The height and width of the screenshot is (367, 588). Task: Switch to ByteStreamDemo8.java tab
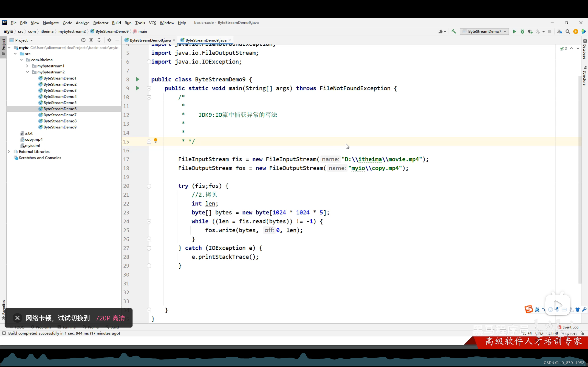pyautogui.click(x=150, y=40)
